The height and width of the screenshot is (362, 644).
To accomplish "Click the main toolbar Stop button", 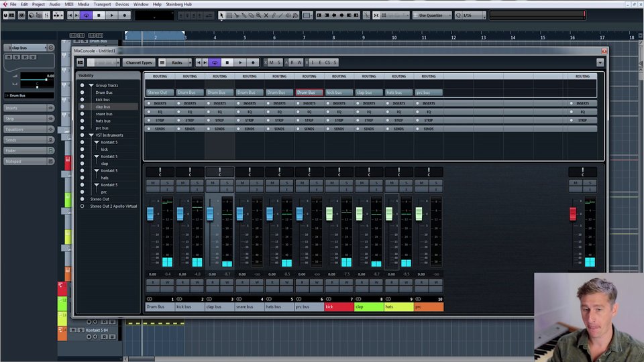I will tap(99, 15).
